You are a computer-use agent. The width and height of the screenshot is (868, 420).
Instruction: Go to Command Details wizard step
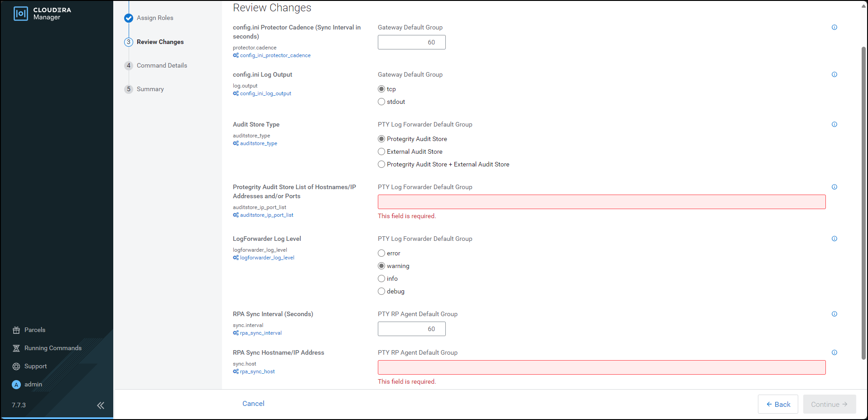[161, 65]
